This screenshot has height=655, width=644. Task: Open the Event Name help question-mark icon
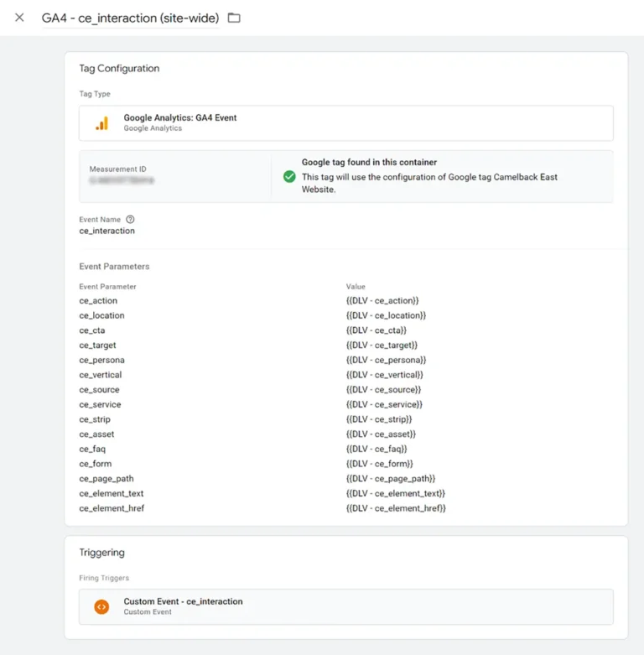130,219
